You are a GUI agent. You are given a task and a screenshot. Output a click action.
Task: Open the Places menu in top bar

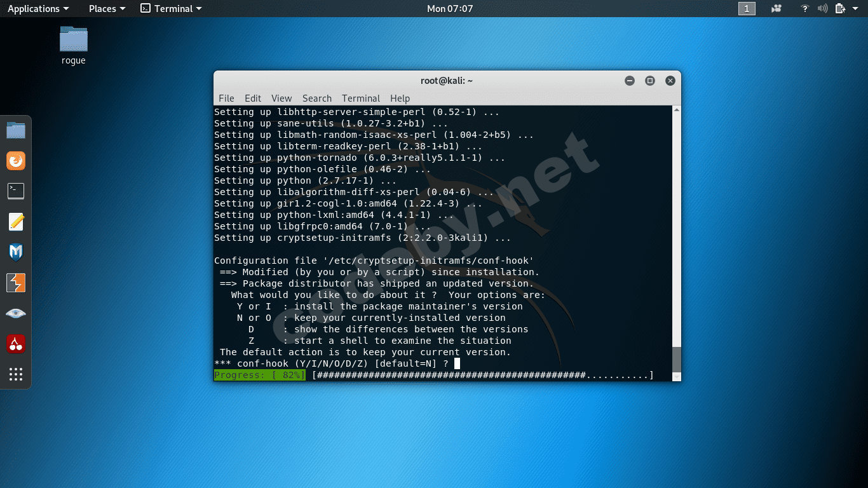[107, 8]
